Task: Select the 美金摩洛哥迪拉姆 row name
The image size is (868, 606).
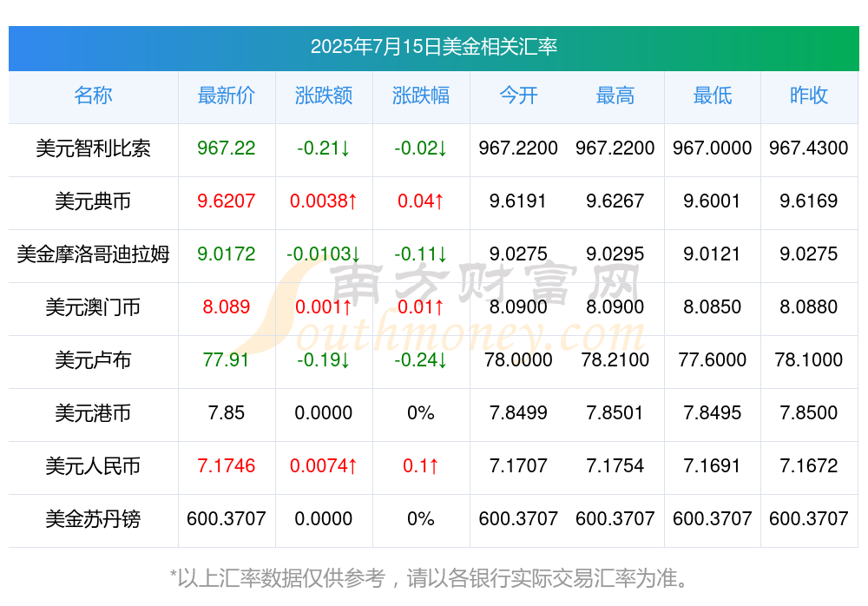Action: (93, 254)
